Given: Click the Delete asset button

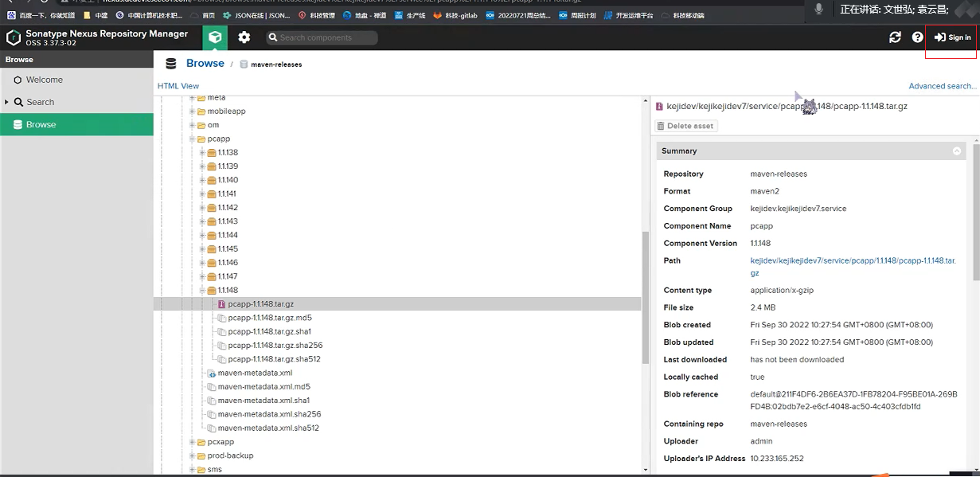Looking at the screenshot, I should [x=685, y=126].
